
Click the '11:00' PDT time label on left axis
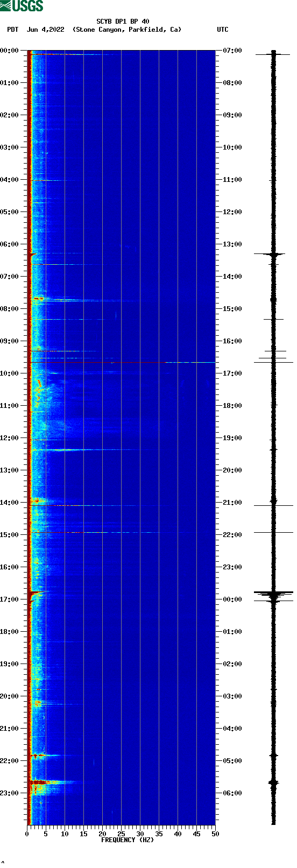point(10,406)
